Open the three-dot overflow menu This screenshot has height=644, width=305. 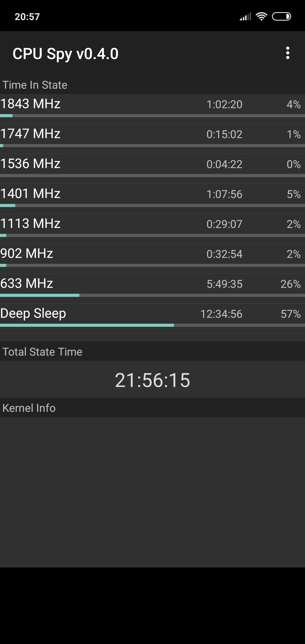tap(287, 53)
